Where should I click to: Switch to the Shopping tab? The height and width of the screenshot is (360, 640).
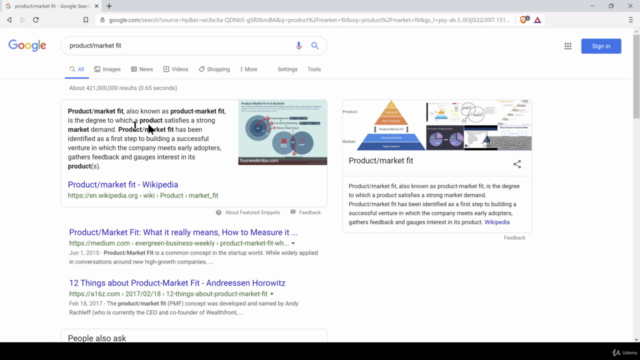(214, 69)
